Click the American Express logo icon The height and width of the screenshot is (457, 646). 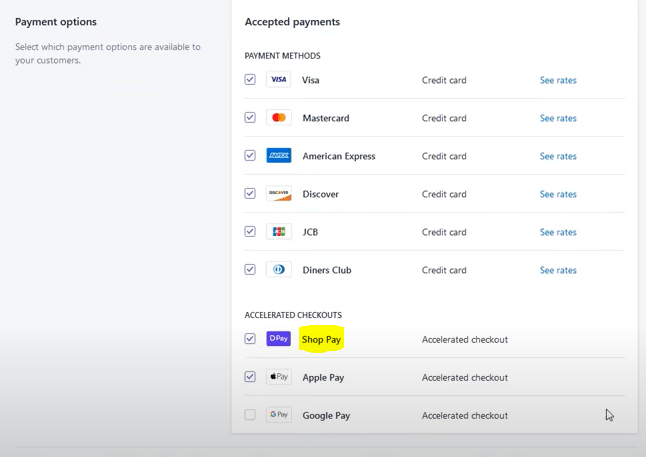(279, 155)
